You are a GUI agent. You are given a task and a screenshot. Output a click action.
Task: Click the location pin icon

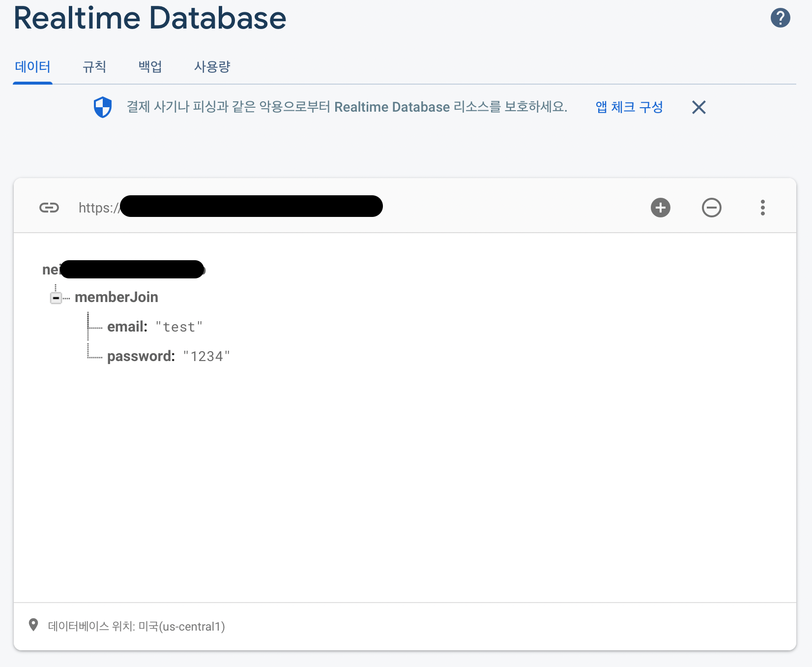point(33,625)
